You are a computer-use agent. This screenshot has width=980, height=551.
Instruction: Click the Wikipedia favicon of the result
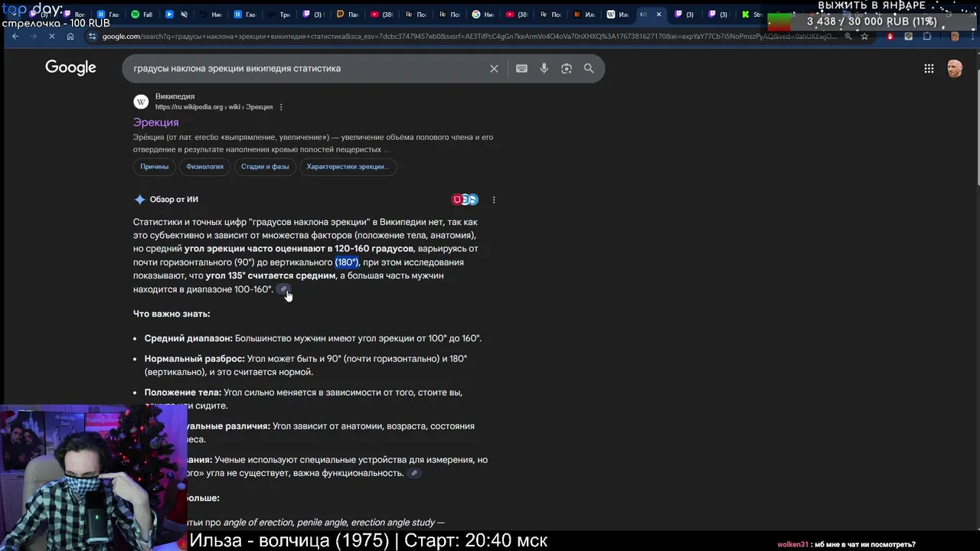click(141, 102)
